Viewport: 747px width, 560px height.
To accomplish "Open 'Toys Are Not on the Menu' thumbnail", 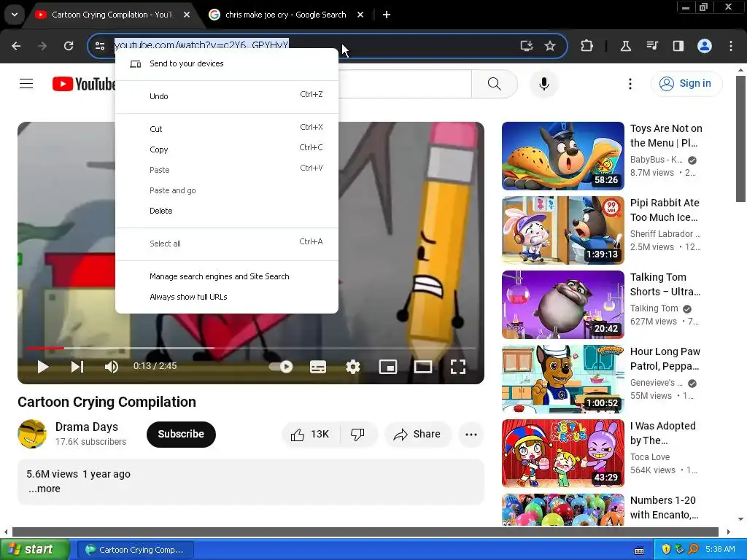I will 562,156.
